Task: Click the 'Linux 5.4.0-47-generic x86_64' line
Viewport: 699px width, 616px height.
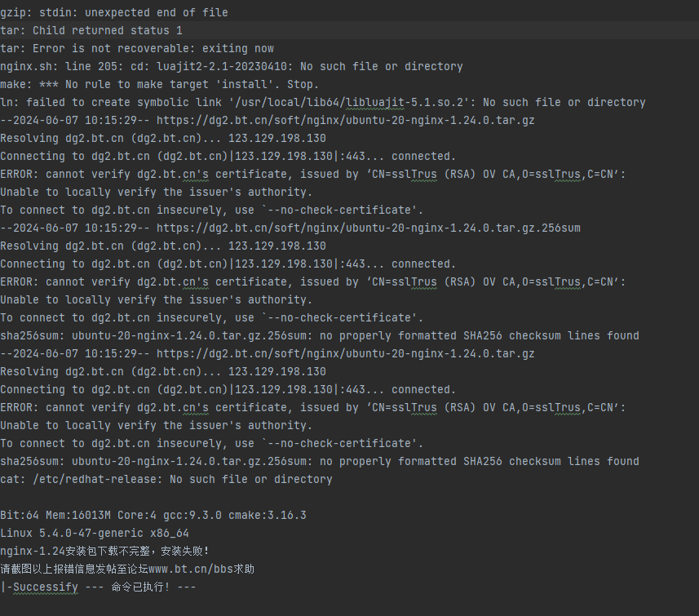Action: tap(95, 533)
